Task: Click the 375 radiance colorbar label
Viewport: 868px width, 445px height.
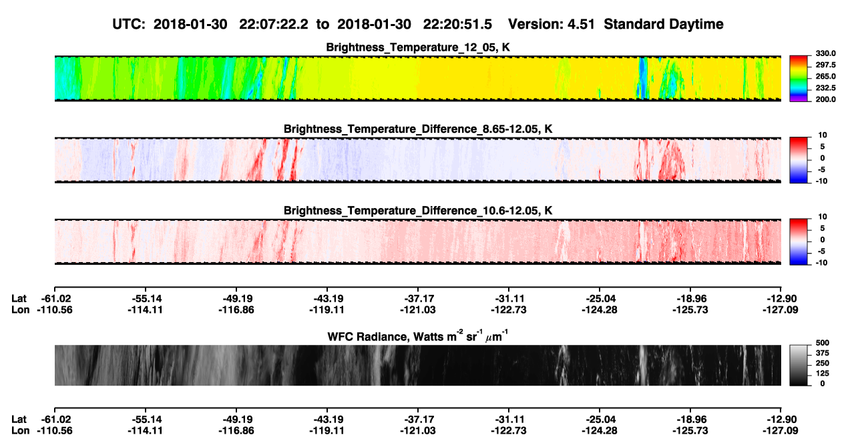Action: pyautogui.click(x=821, y=353)
